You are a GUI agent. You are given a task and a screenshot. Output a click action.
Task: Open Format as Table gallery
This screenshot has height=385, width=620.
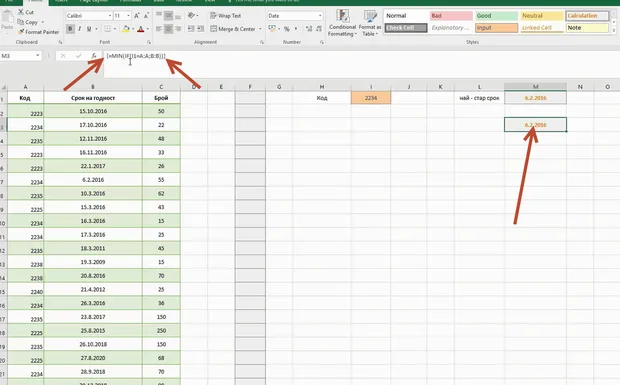[x=370, y=23]
